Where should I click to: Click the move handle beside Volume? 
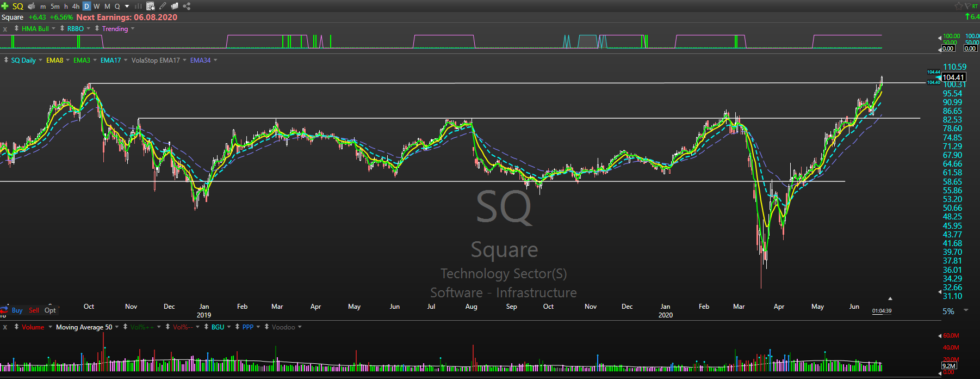pos(16,327)
